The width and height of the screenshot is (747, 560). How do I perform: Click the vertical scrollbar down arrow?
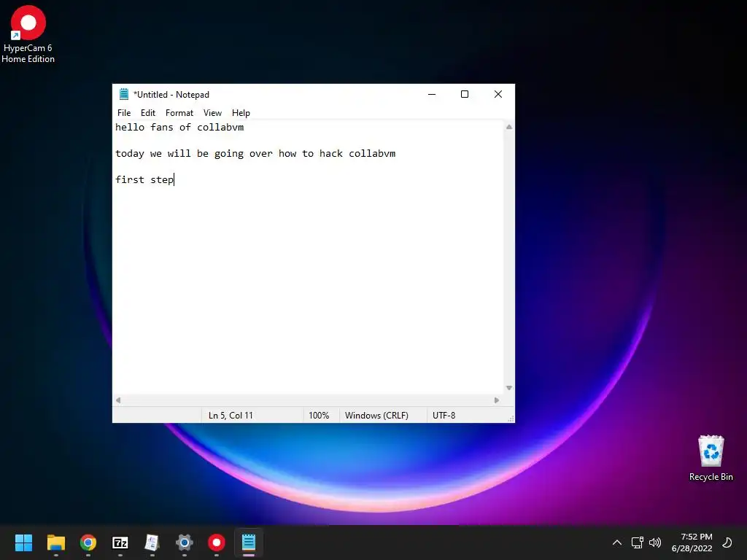(508, 388)
